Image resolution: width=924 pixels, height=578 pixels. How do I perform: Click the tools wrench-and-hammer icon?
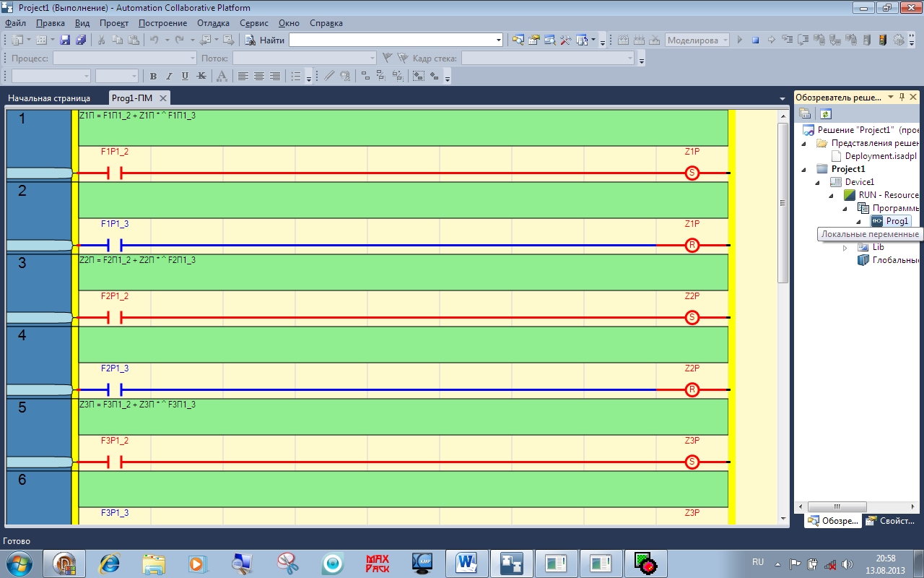pyautogui.click(x=566, y=40)
